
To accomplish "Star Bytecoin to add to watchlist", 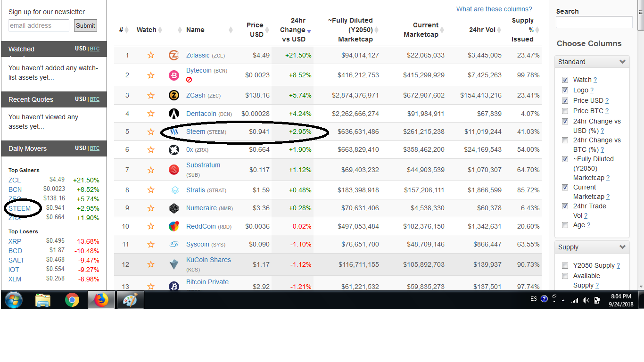I will coord(151,75).
